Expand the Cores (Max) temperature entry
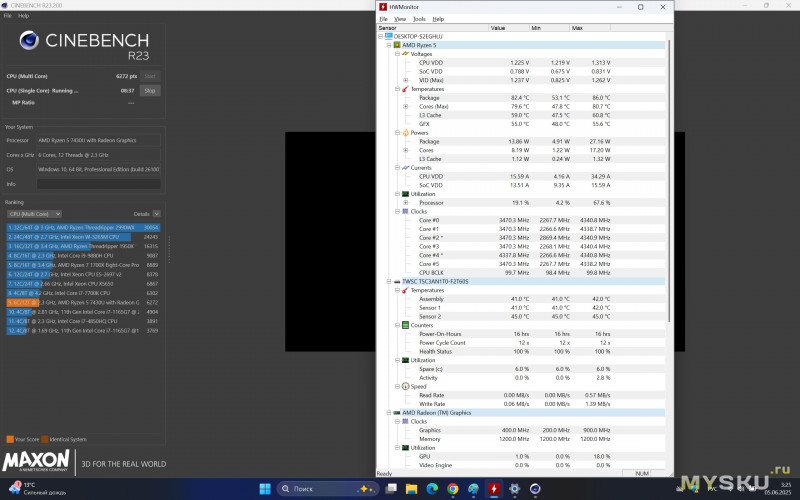The height and width of the screenshot is (500, 800). 405,106
